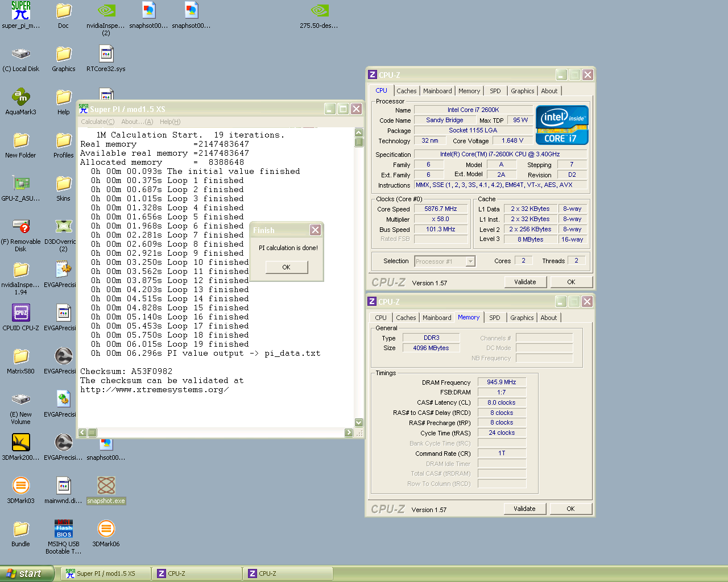Open the MSIHQ USB Bootable Tool icon

pyautogui.click(x=64, y=529)
